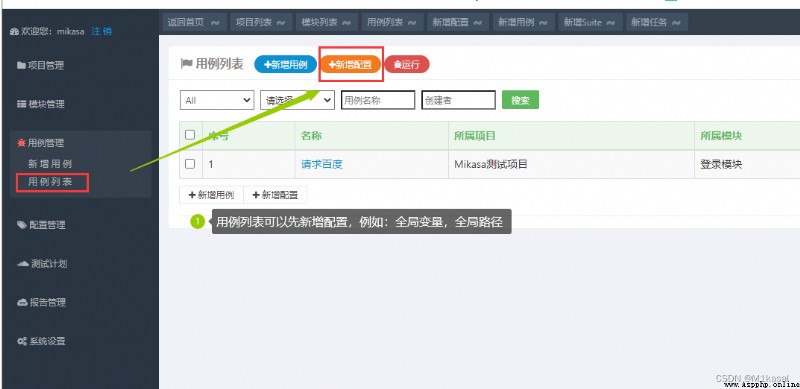This screenshot has height=389, width=800.
Task: Tick the checkbox for row 请求百度
Action: coord(190,164)
